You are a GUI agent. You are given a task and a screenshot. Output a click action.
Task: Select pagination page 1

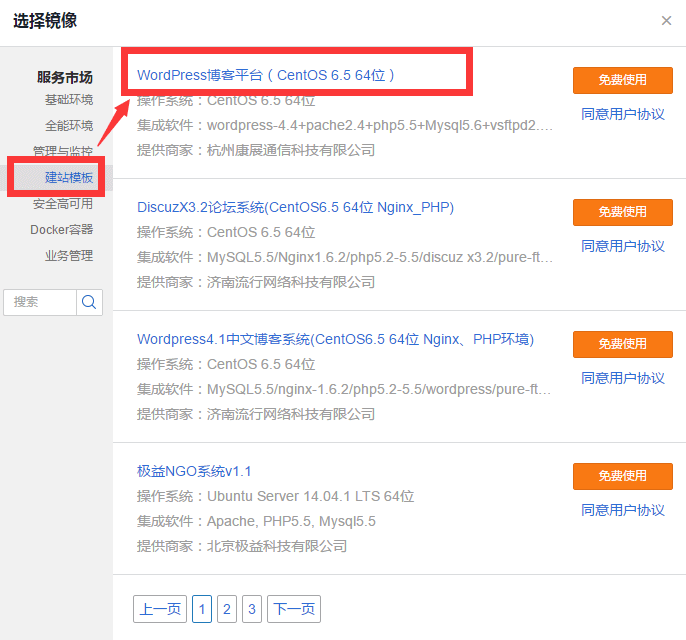click(202, 609)
